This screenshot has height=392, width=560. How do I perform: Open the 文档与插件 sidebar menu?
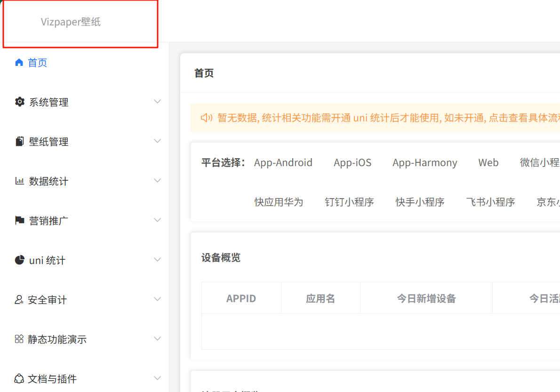(x=85, y=379)
